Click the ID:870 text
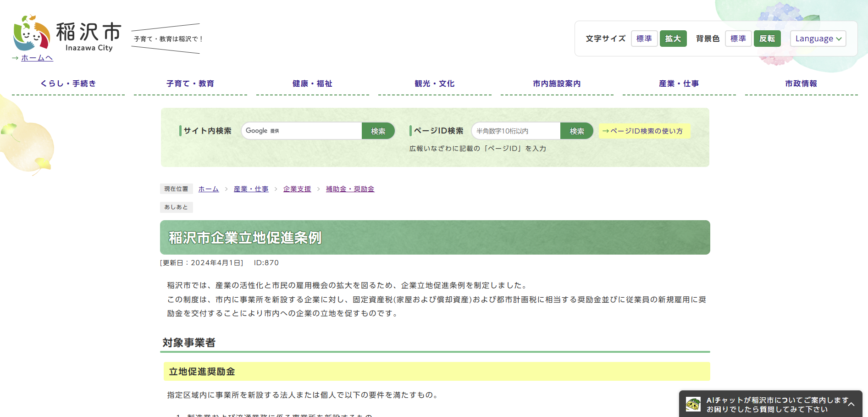 click(266, 263)
